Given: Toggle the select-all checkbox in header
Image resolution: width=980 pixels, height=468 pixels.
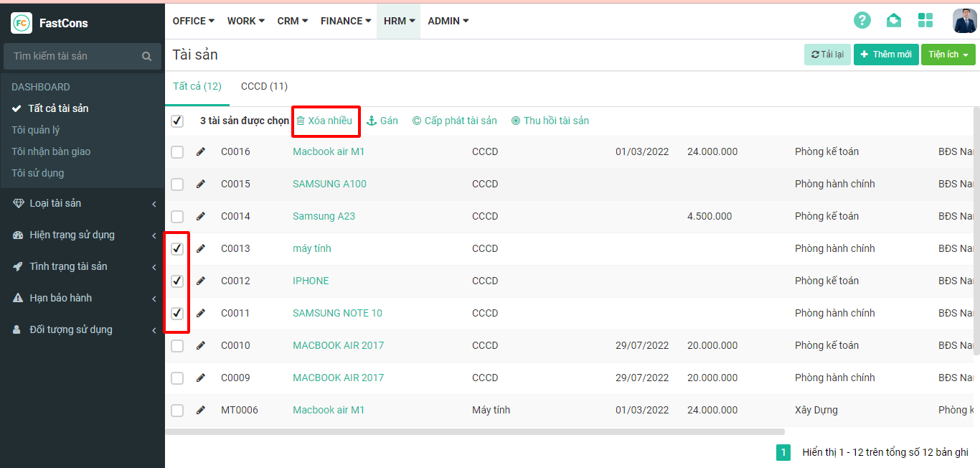Looking at the screenshot, I should (177, 121).
